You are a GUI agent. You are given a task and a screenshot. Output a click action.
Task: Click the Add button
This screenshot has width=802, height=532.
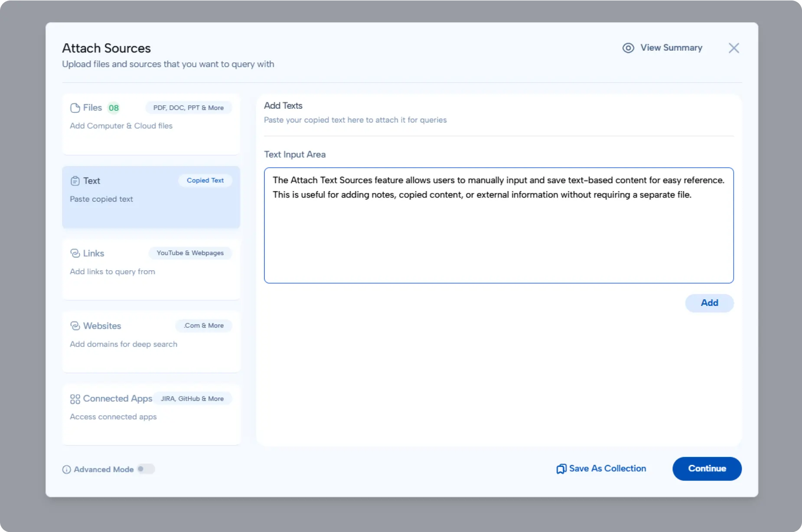coord(709,303)
